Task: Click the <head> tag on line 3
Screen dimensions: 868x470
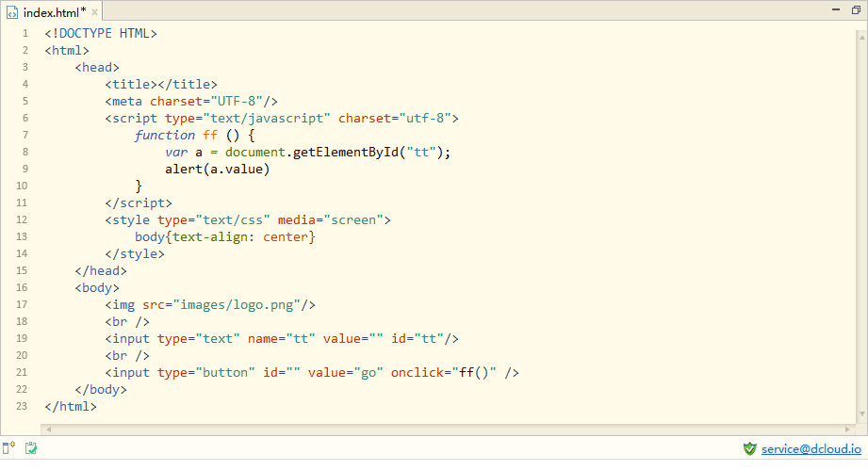Action: point(97,68)
